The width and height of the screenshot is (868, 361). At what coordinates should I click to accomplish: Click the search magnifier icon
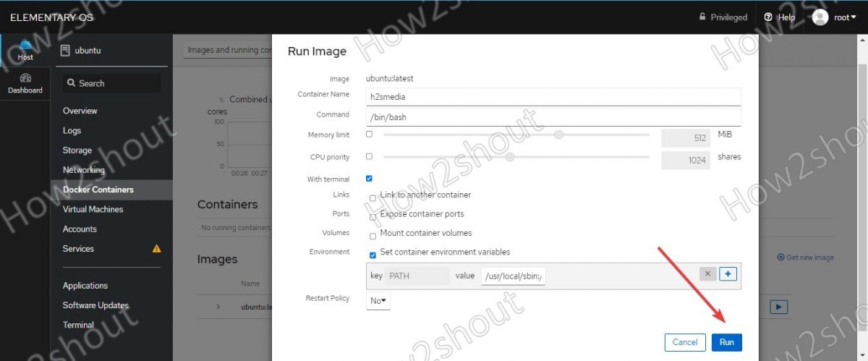click(72, 83)
